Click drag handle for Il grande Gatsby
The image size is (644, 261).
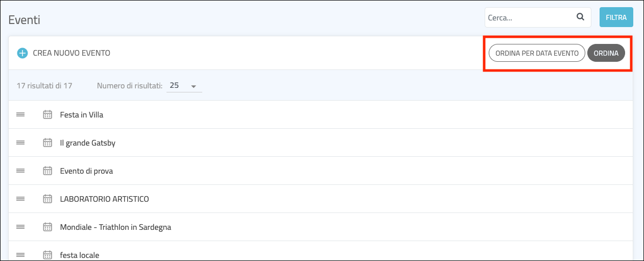(x=20, y=143)
